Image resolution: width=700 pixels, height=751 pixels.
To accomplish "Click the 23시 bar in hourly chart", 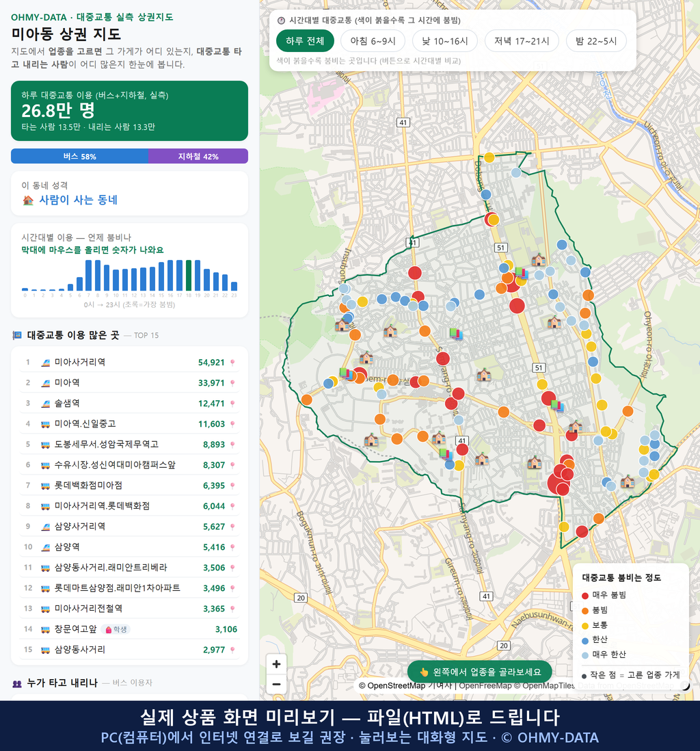I will pyautogui.click(x=234, y=287).
